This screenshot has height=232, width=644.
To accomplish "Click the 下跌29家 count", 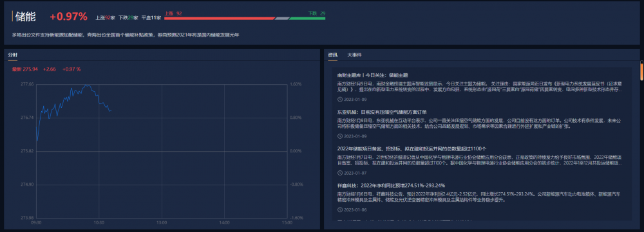I will [128, 17].
